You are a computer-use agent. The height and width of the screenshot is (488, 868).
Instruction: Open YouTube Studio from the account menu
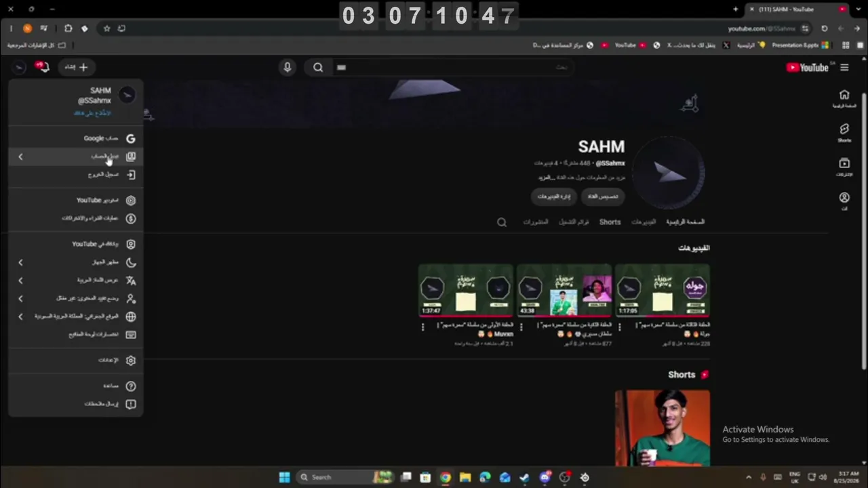pos(76,201)
